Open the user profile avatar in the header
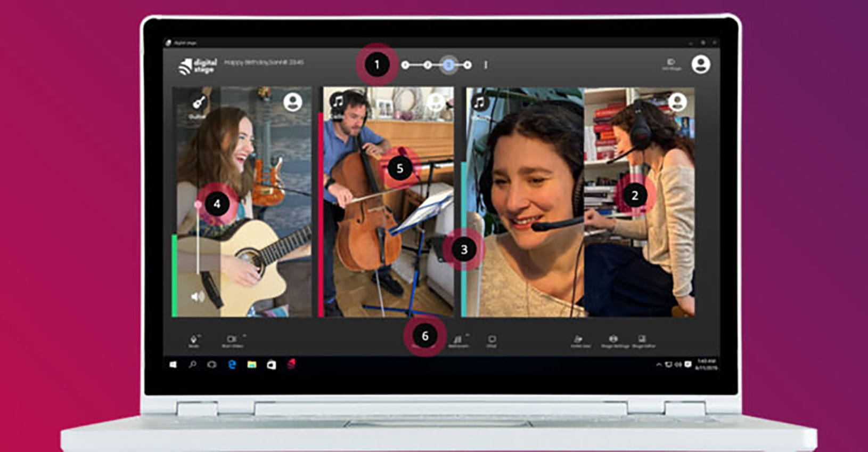This screenshot has width=868, height=452. tap(701, 64)
